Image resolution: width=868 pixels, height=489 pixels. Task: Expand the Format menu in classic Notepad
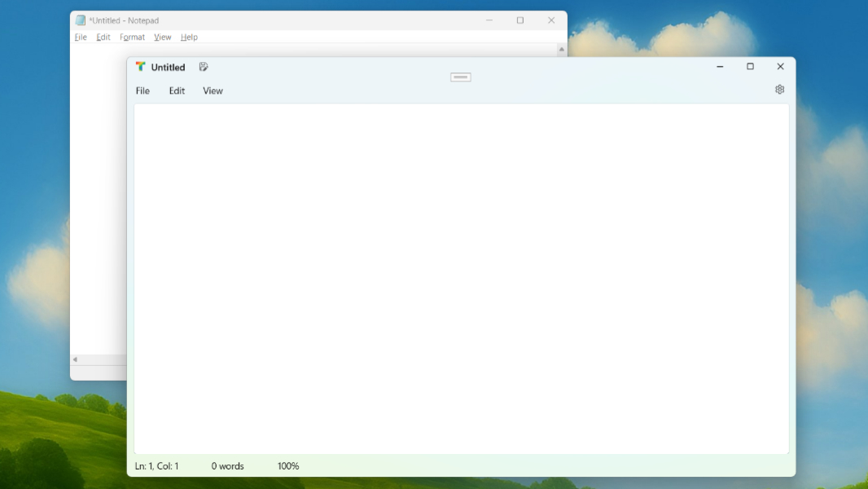[132, 37]
